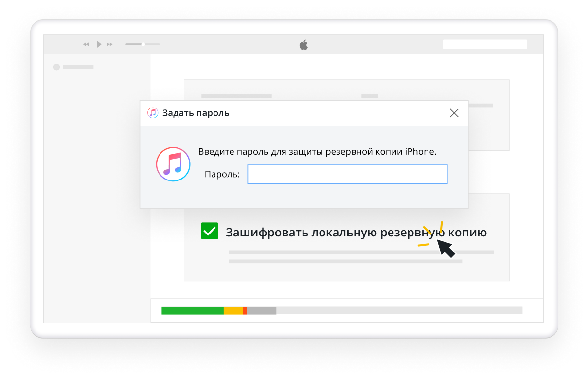Focus the search field at top right
The image size is (588, 378).
point(485,44)
